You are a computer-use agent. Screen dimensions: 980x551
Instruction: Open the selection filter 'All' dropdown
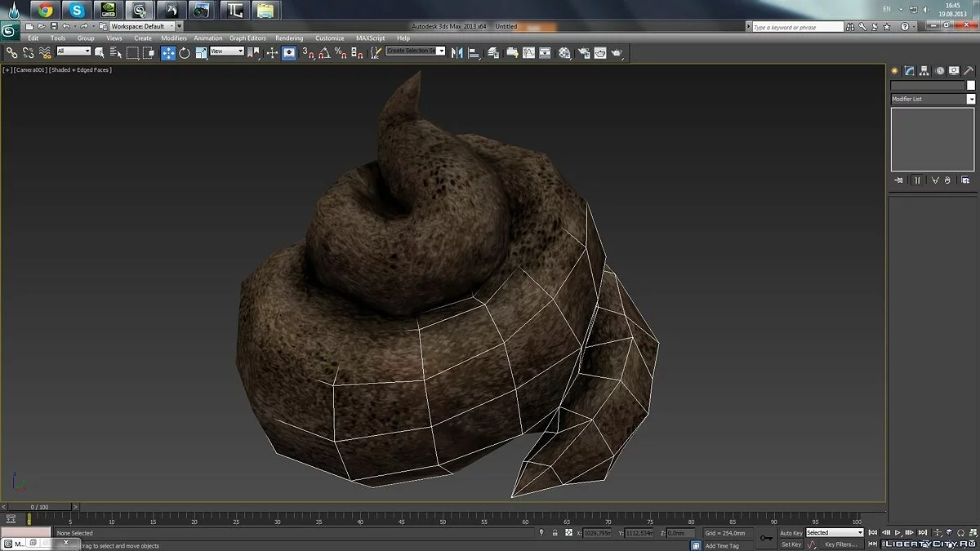[73, 51]
